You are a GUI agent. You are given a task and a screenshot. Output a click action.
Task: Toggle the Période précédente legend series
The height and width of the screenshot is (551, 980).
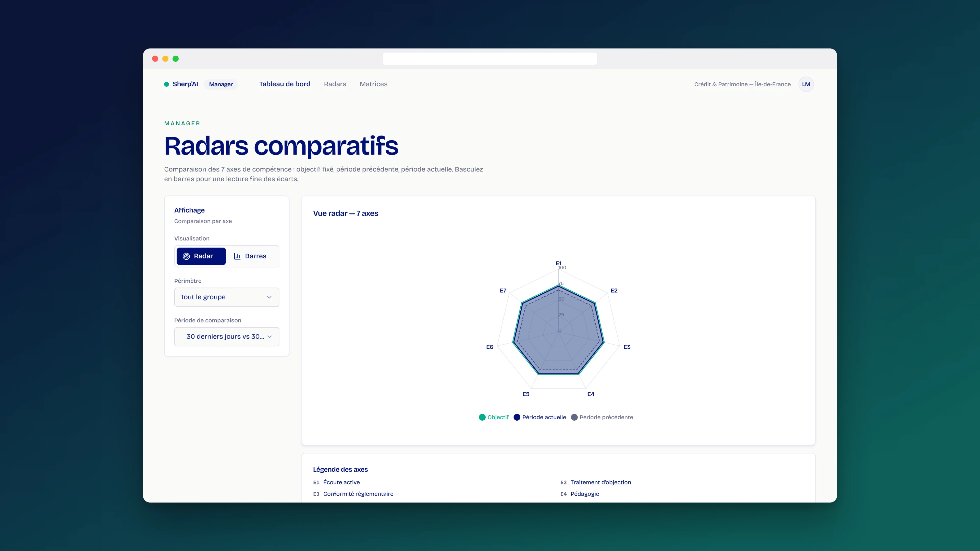tap(602, 417)
